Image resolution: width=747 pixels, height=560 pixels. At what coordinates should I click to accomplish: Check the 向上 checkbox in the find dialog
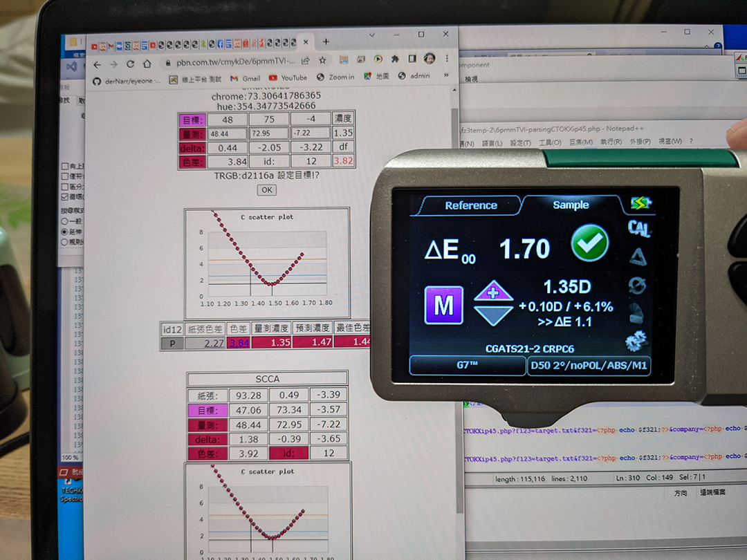pyautogui.click(x=65, y=166)
